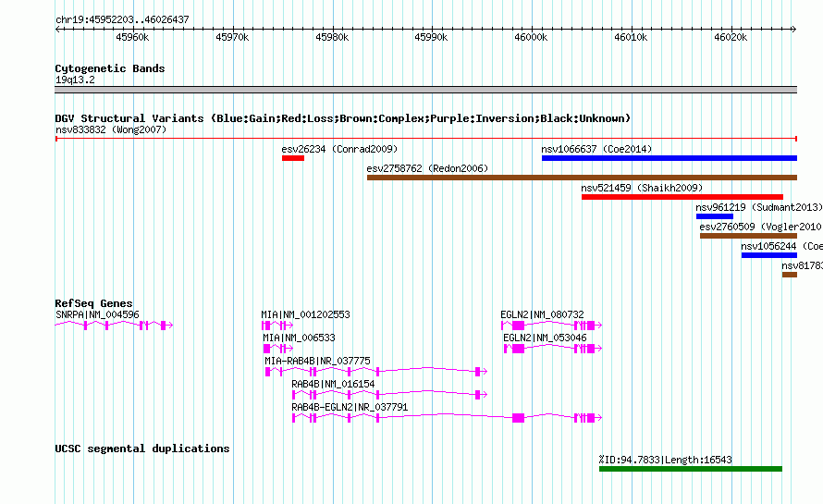
Task: Select the SNRPA gene model glyph
Action: click(114, 326)
